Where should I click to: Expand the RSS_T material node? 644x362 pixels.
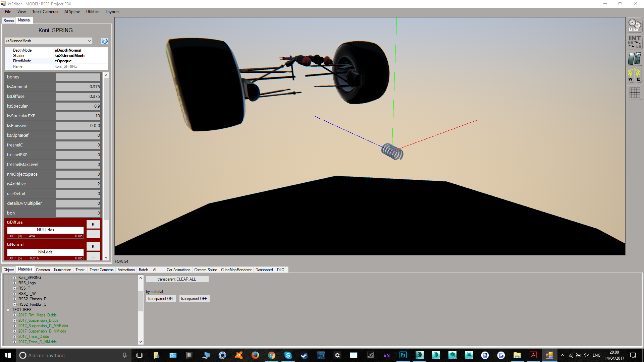pyautogui.click(x=14, y=288)
